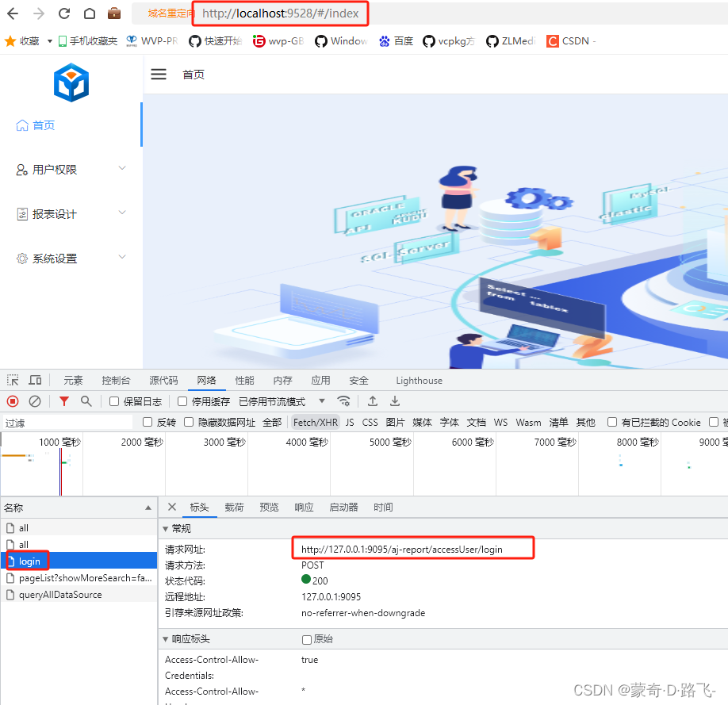The width and height of the screenshot is (728, 705).
Task: Open the network filter funnel icon
Action: tap(64, 401)
